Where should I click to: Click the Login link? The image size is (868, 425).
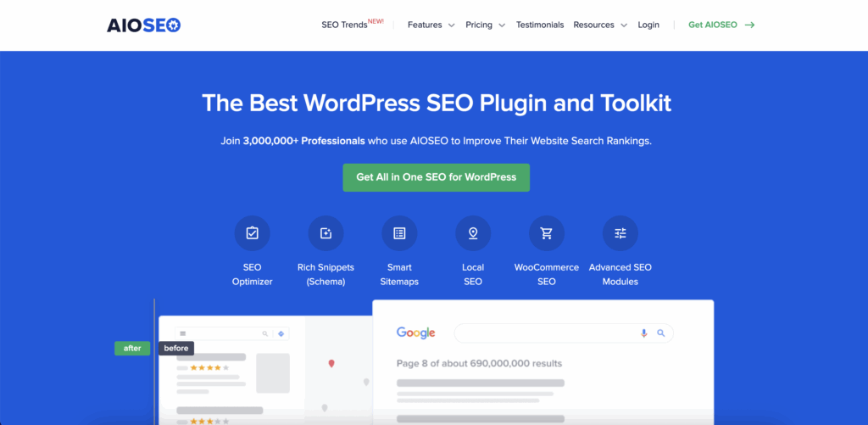648,25
